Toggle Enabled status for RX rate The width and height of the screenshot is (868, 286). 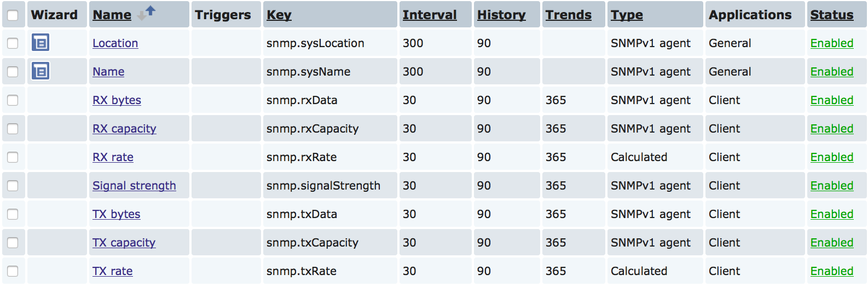[x=832, y=157]
